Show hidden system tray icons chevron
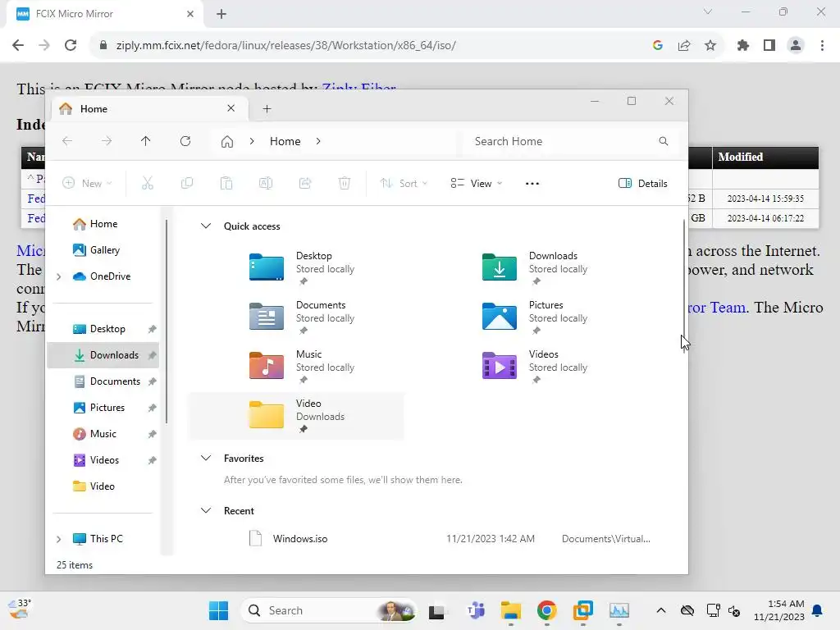This screenshot has height=630, width=840. point(661,610)
